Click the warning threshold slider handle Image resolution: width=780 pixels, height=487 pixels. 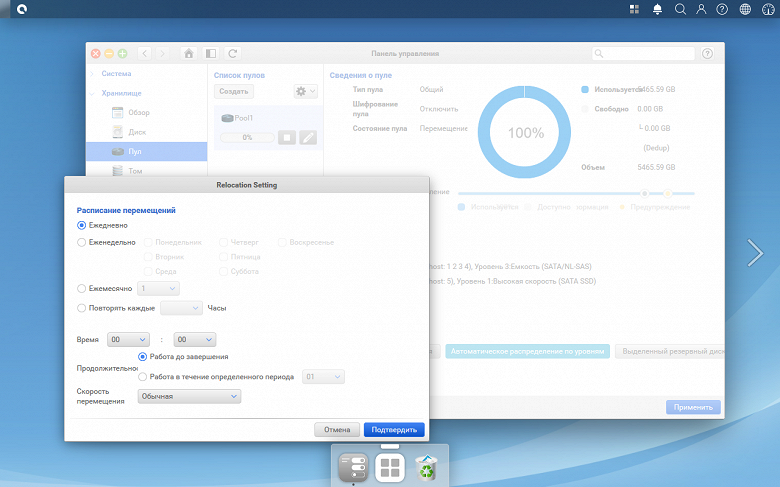[x=668, y=193]
